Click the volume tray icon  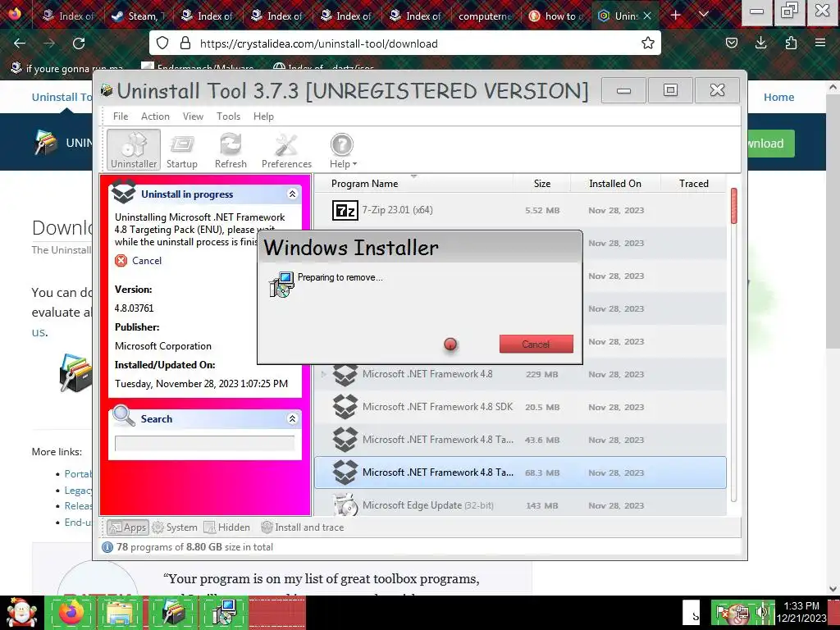(x=761, y=612)
